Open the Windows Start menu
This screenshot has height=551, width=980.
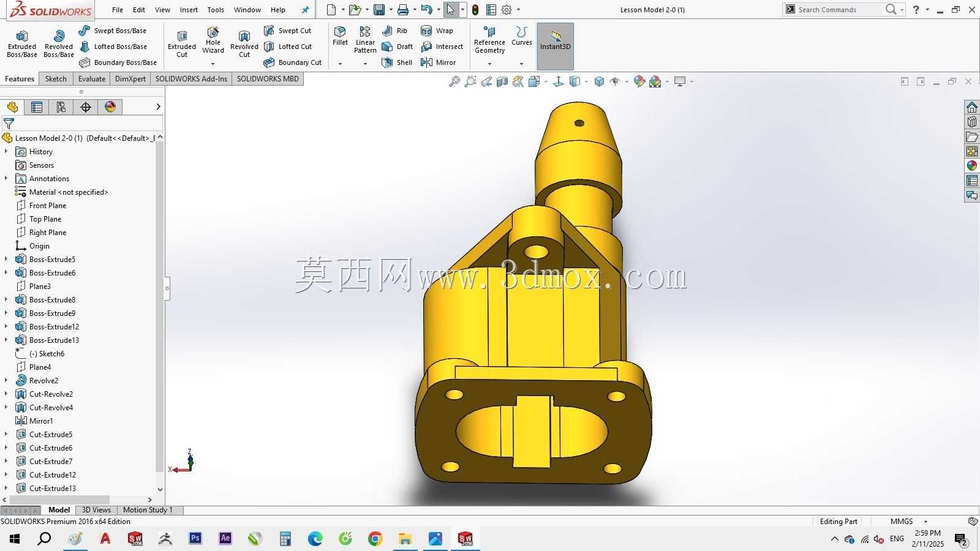15,539
